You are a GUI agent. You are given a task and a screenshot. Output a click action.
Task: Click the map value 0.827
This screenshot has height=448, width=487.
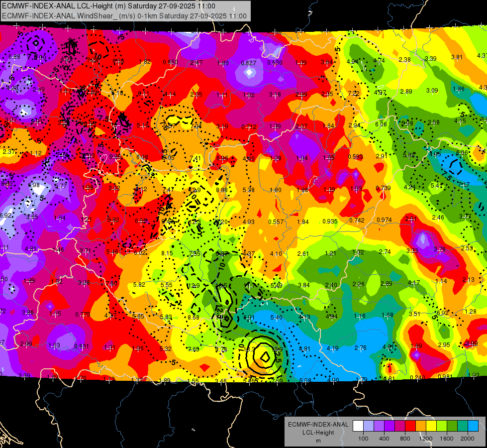pyautogui.click(x=249, y=63)
